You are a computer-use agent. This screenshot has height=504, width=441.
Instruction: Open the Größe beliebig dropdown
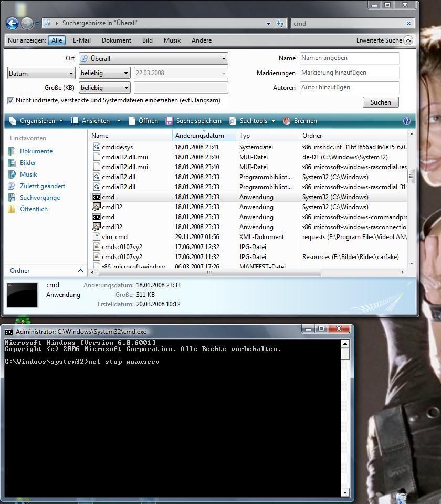[x=104, y=87]
